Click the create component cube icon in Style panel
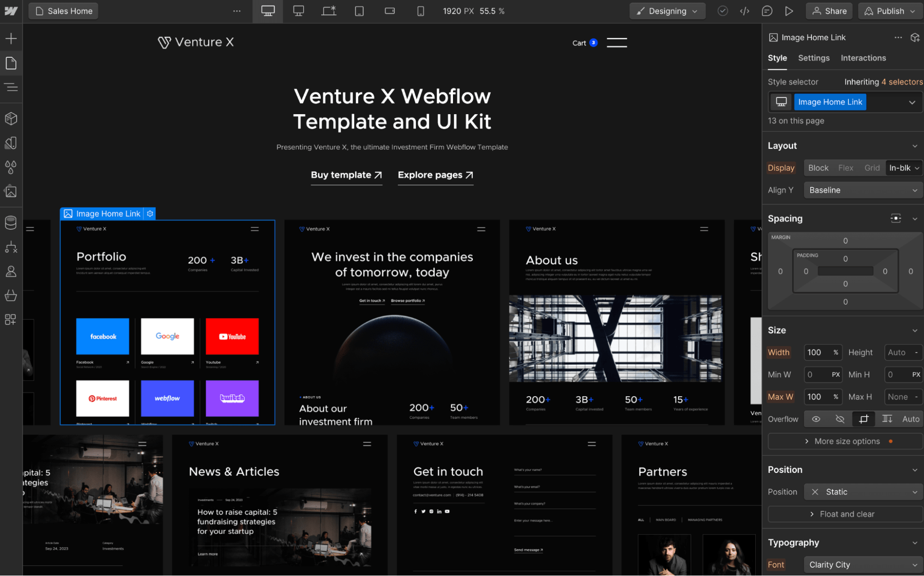 click(x=915, y=37)
